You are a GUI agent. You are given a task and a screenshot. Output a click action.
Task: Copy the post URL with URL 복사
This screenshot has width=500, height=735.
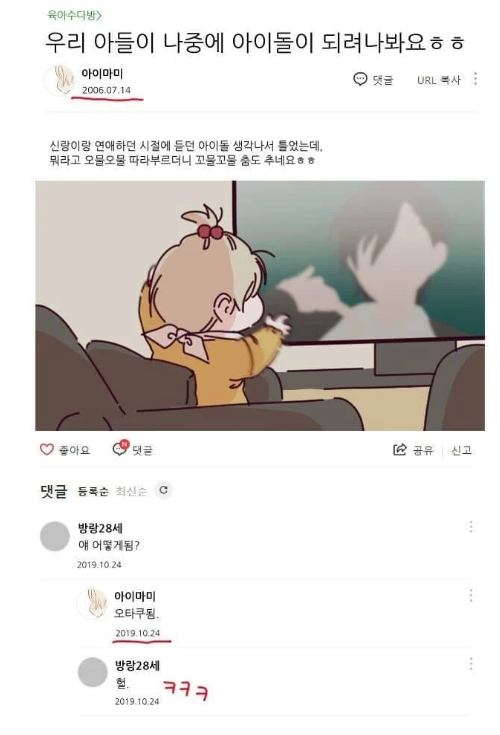(439, 80)
